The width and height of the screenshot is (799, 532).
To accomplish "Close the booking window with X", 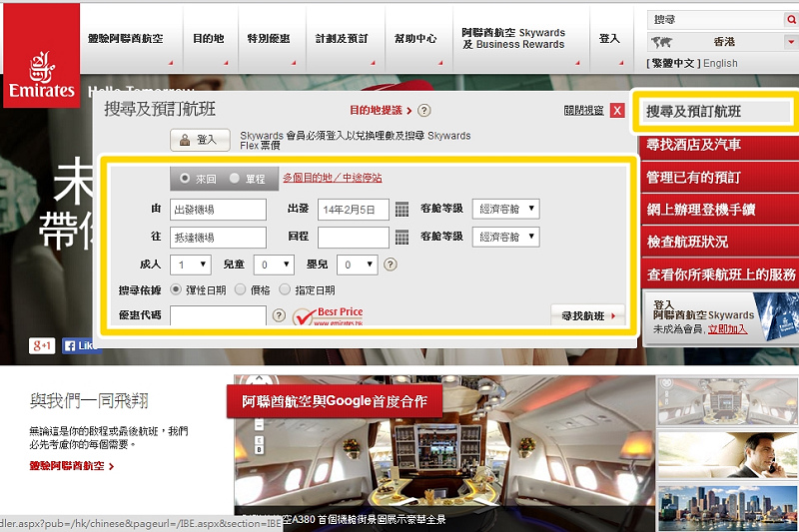I will click(617, 111).
